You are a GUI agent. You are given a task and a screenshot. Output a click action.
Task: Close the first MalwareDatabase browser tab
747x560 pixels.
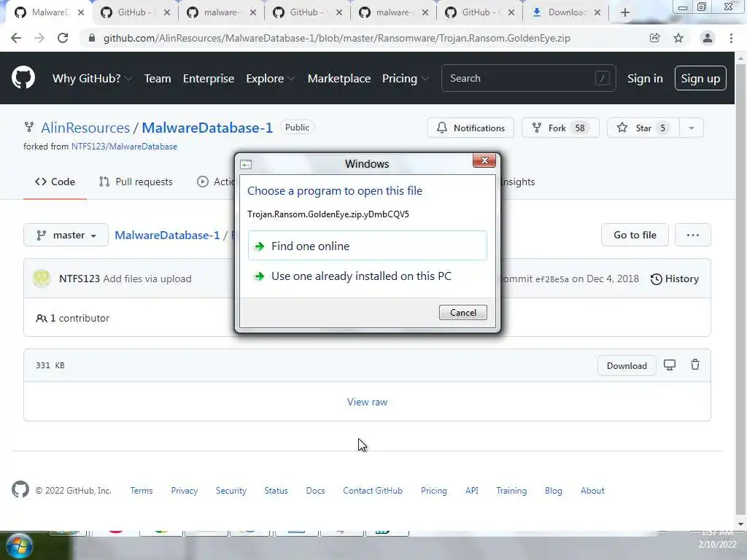tap(81, 12)
